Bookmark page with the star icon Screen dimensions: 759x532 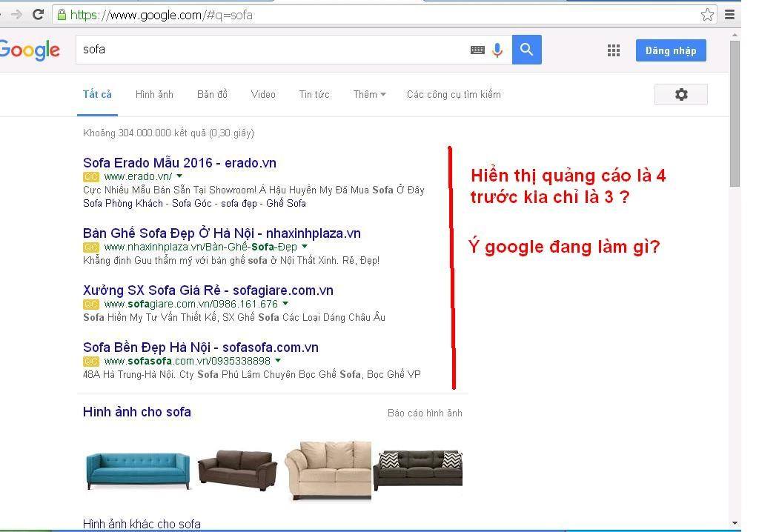pyautogui.click(x=707, y=15)
